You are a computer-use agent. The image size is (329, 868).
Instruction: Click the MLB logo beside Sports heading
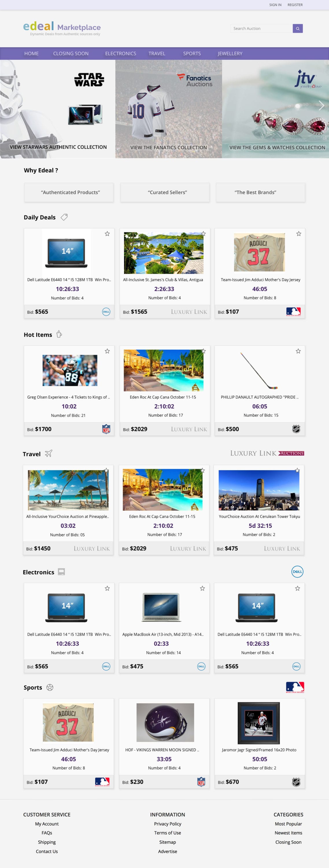click(x=295, y=687)
